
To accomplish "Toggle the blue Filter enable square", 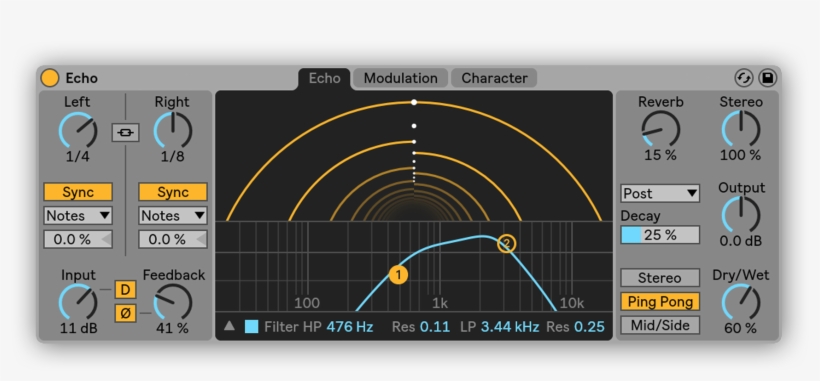I will tap(252, 327).
